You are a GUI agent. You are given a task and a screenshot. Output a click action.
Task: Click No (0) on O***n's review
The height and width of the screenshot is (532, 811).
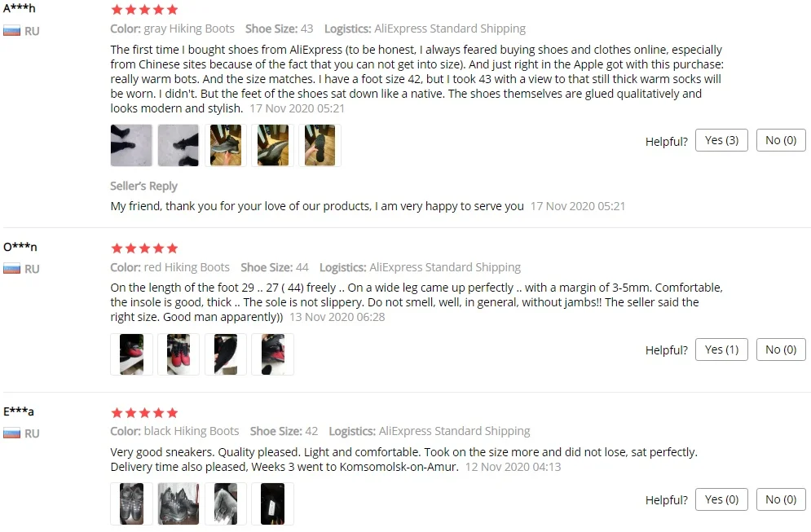point(781,350)
